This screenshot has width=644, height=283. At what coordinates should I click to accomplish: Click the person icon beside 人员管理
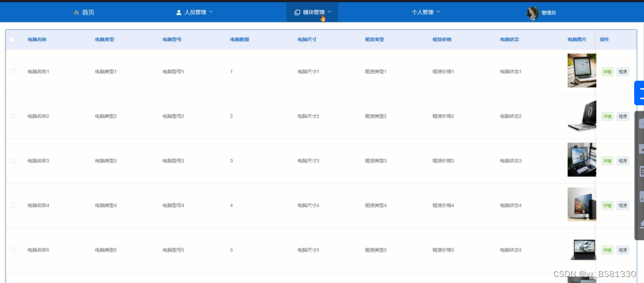tap(179, 13)
